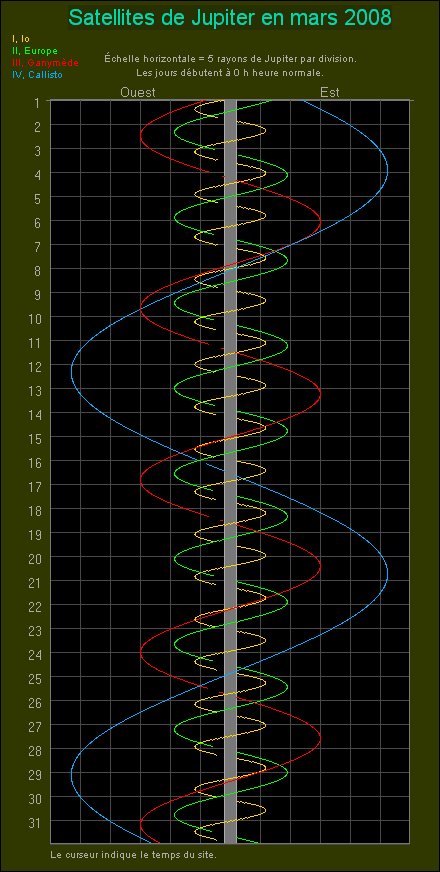The height and width of the screenshot is (872, 440).
Task: Click the Échelle horizontale scale note
Action: (x=230, y=58)
